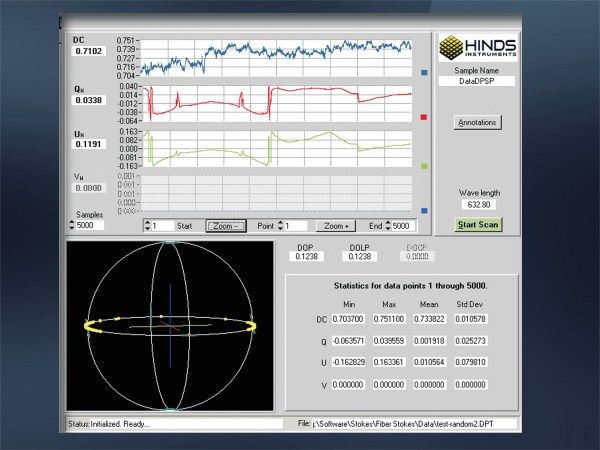
Task: Click the DC signal chart
Action: (x=275, y=58)
